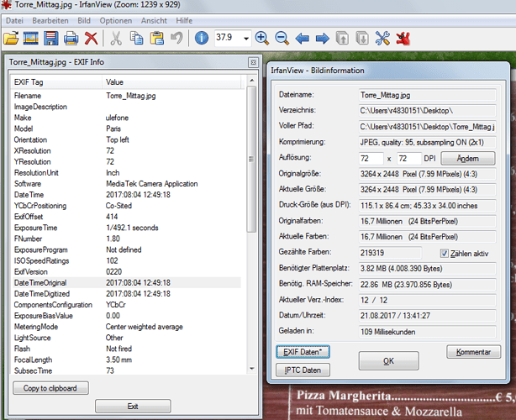Screen dimensions: 516x420
Task: Select the MeteringMode row
Action: (127, 327)
